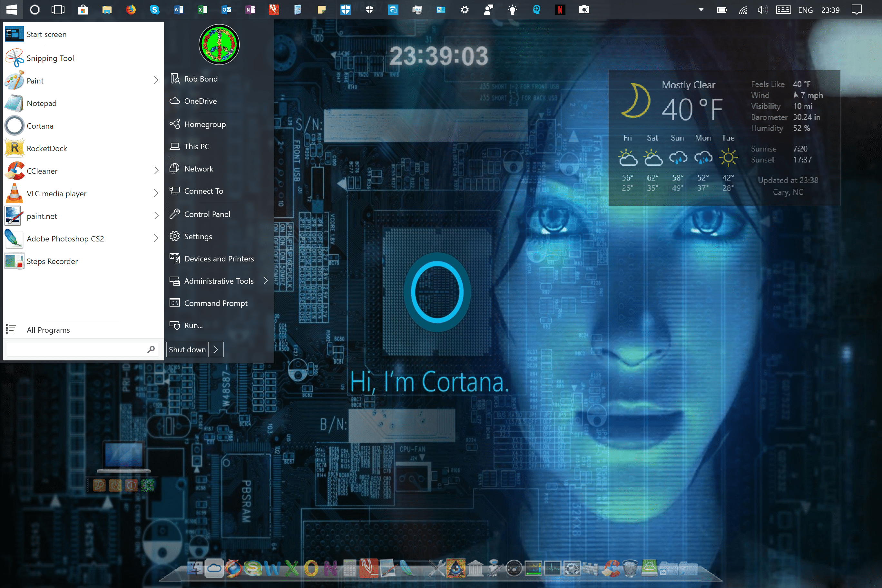882x588 pixels.
Task: Click the Cortana ring on desktop
Action: [x=437, y=292]
